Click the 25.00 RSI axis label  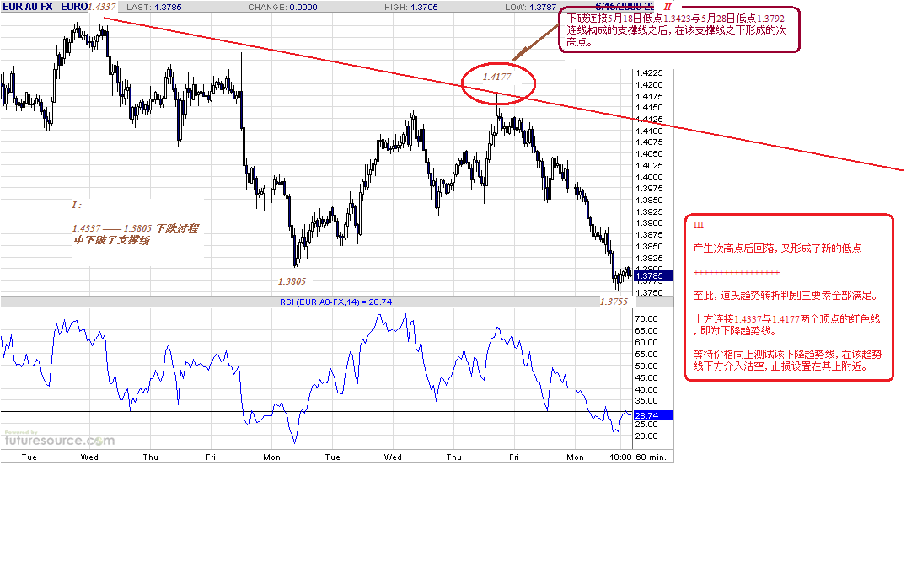click(x=646, y=425)
